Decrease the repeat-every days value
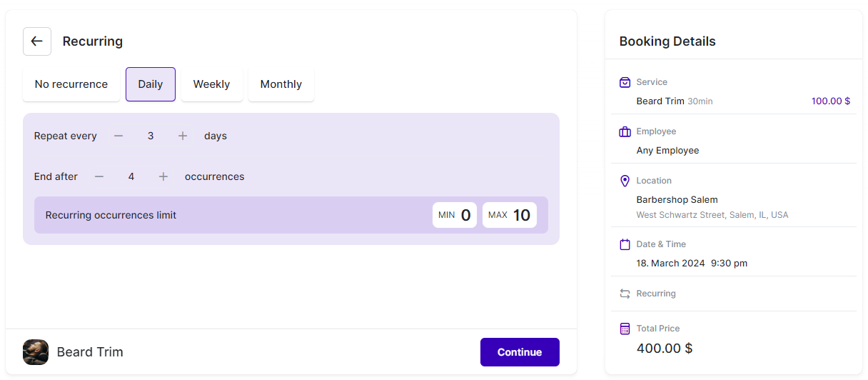Screen dimensions: 868x380 [x=118, y=136]
